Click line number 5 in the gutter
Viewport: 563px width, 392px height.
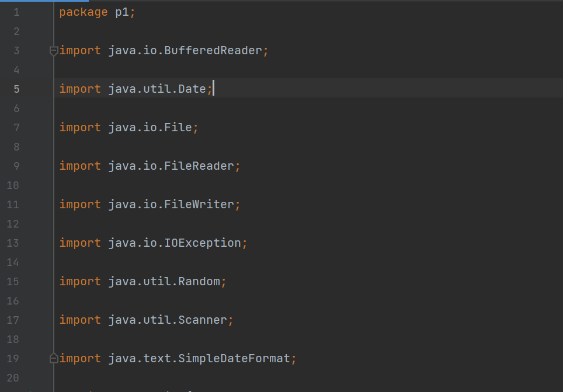tap(16, 89)
